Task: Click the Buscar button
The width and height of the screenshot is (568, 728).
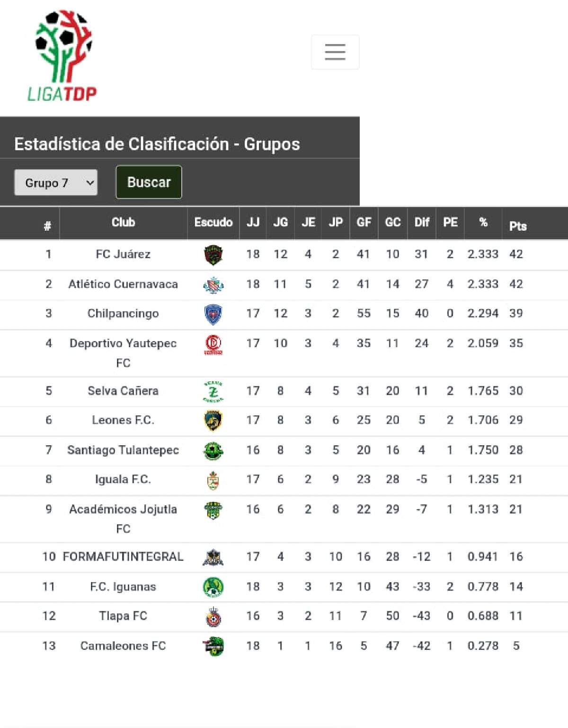Action: point(149,182)
